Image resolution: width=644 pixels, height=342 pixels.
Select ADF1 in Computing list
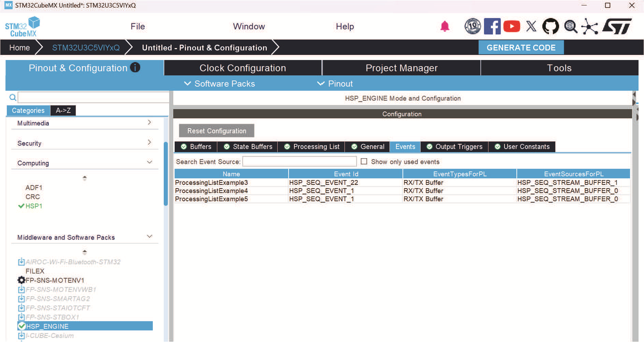coord(34,188)
